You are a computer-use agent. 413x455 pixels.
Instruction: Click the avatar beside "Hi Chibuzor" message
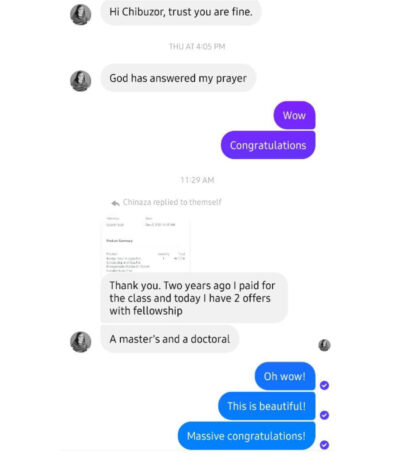81,15
